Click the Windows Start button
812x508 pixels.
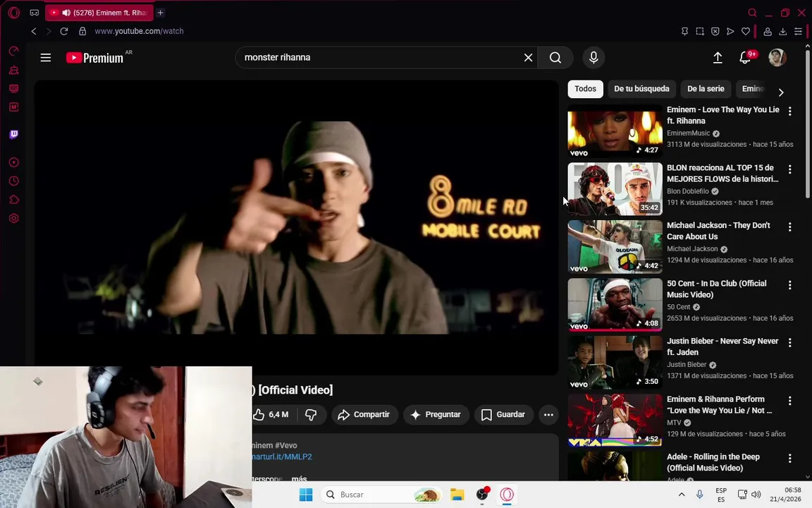coord(306,495)
